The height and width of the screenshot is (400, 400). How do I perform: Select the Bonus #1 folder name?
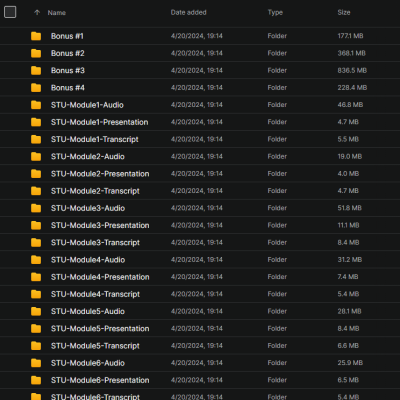tap(67, 36)
